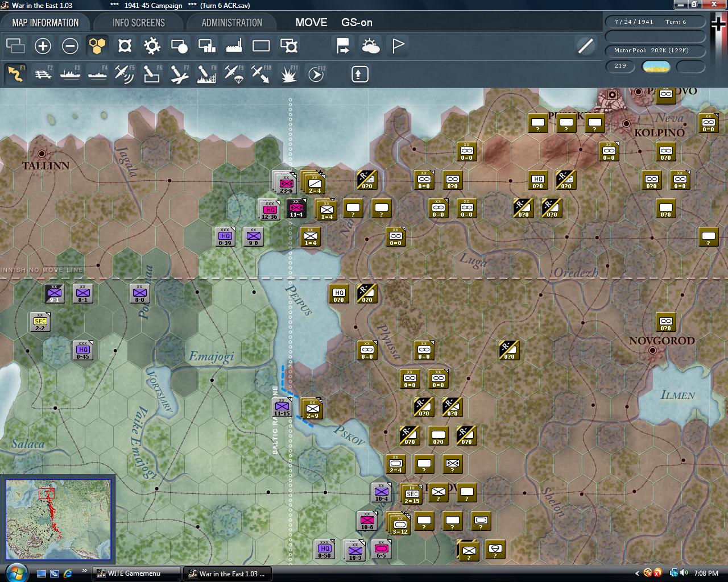Zoom in the map with plus icon
728x582 pixels.
coord(43,46)
